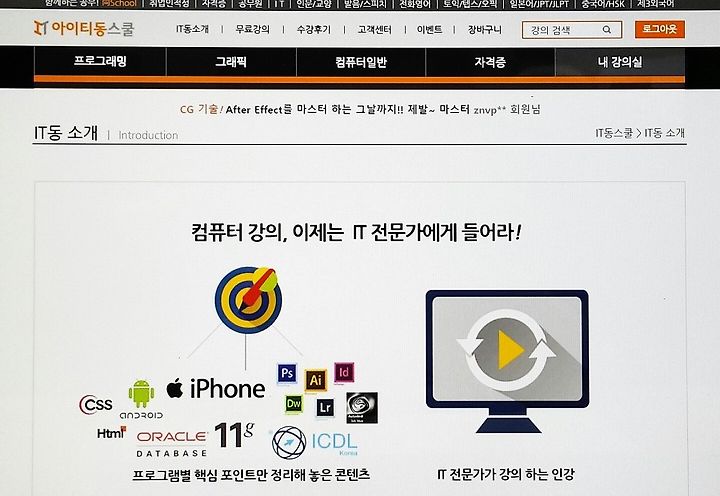Click the Lightroom Lr icon
Screen dimensions: 720x496
pyautogui.click(x=325, y=407)
